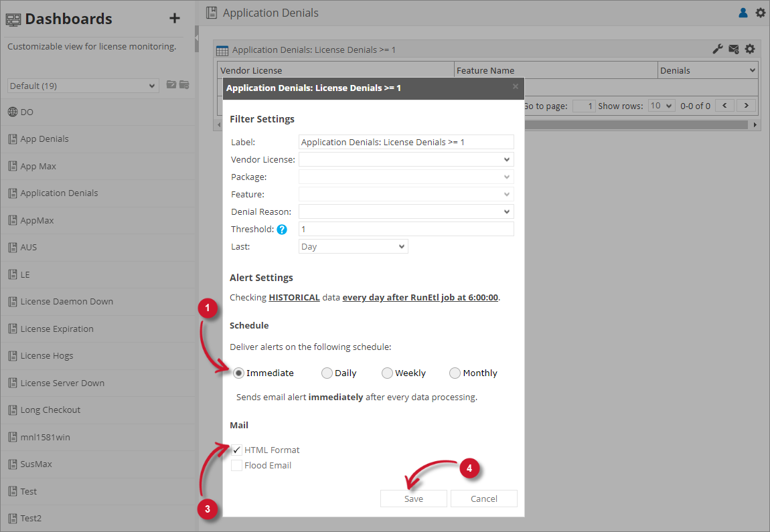Click the Label text field
Screen dimensions: 770x532
[x=406, y=143]
